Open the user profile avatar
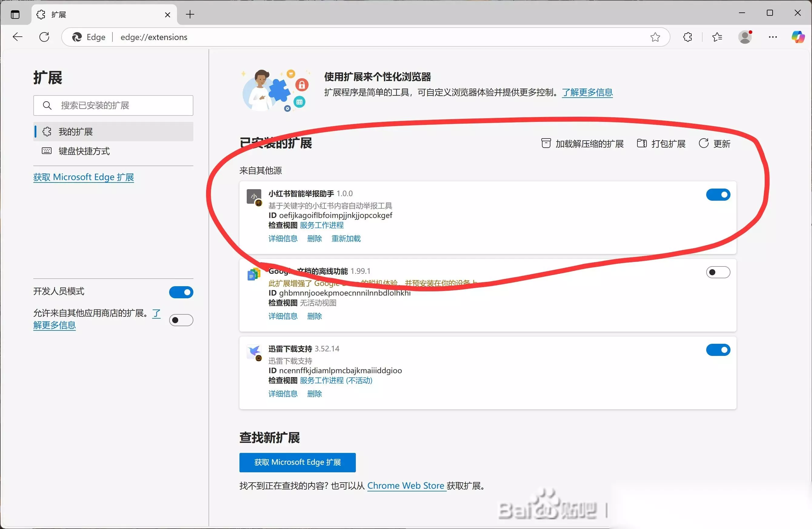 (745, 37)
